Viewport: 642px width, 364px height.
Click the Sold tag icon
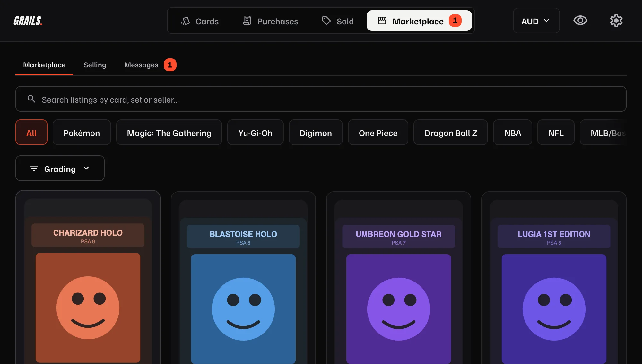pyautogui.click(x=326, y=21)
